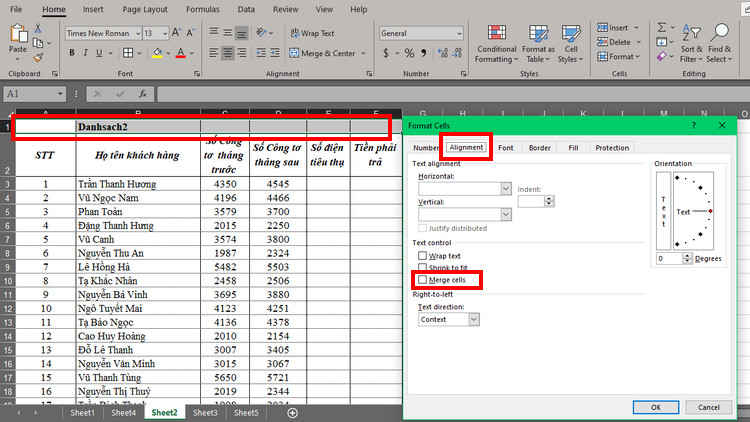Screen dimensions: 750x422
Task: Click the text Orientation icon in the ribbon
Action: click(x=261, y=33)
